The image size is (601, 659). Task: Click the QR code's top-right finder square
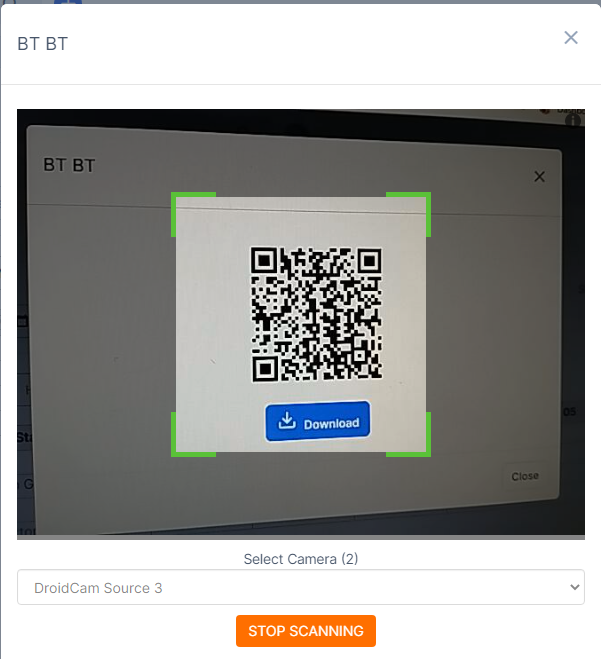[369, 261]
